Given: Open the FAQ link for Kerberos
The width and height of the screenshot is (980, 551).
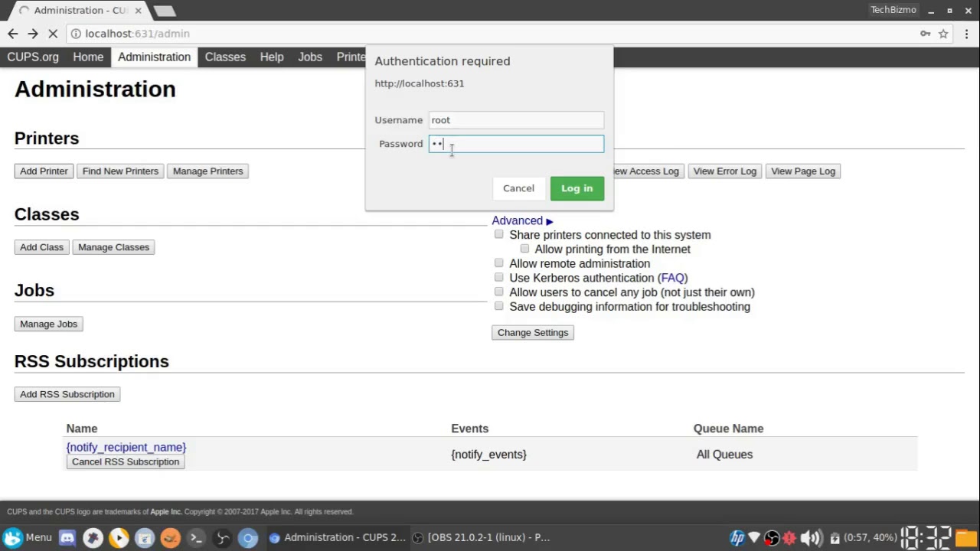Looking at the screenshot, I should 673,278.
